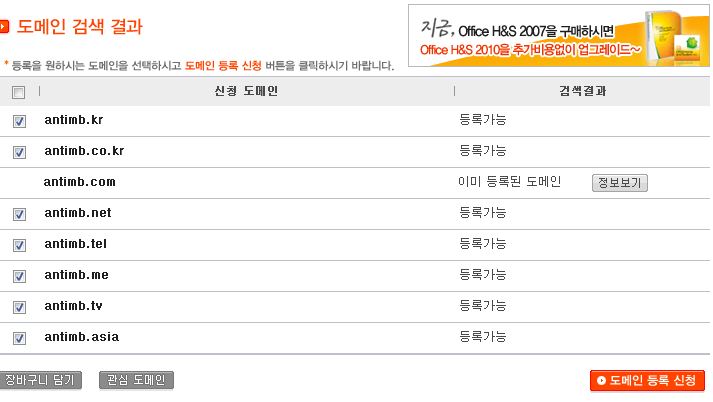Click the Office product box image

pyautogui.click(x=677, y=36)
